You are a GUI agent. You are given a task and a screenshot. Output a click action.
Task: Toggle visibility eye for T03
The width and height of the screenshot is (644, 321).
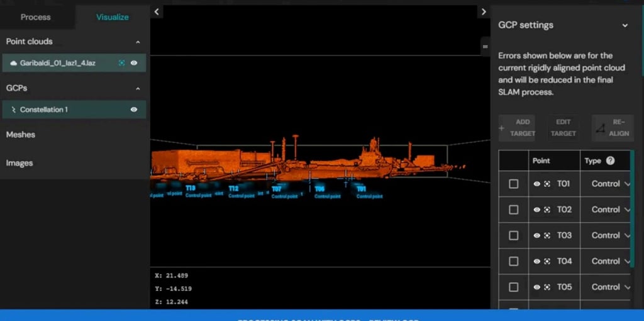[x=537, y=235]
